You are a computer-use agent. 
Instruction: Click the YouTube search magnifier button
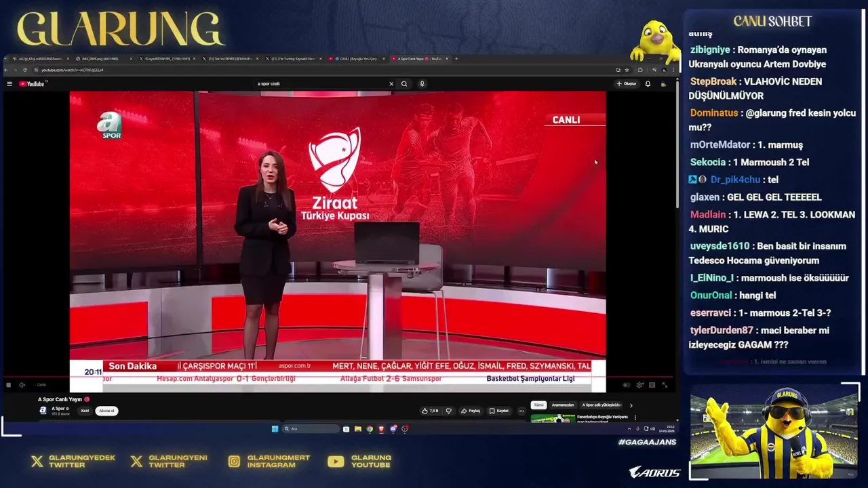tap(404, 84)
